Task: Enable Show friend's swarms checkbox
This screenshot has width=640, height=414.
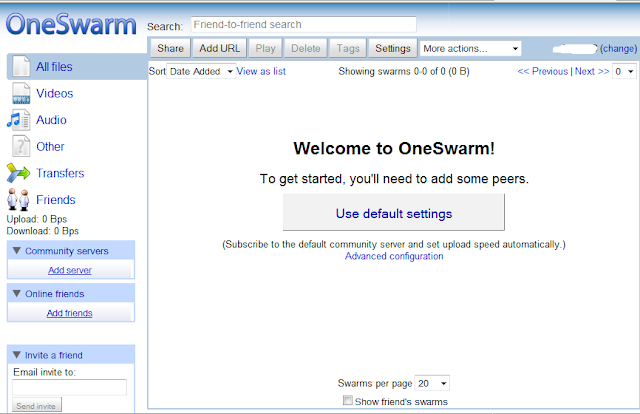Action: click(x=348, y=400)
